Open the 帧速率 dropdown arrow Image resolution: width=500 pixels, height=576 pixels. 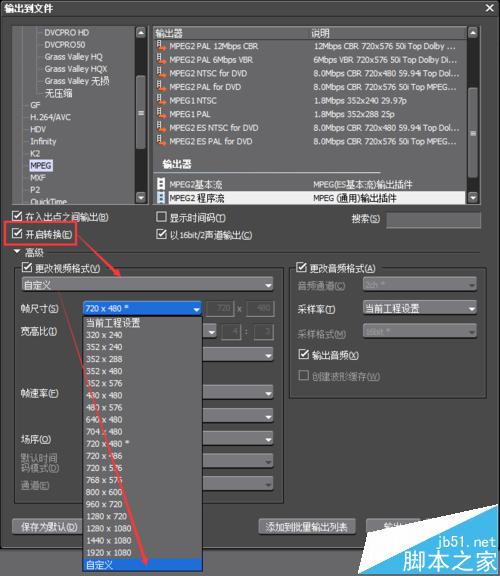pyautogui.click(x=269, y=394)
